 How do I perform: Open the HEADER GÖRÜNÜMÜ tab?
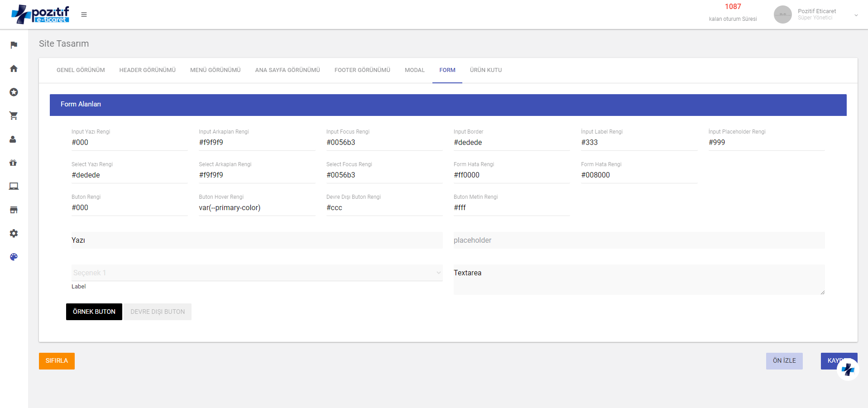147,70
